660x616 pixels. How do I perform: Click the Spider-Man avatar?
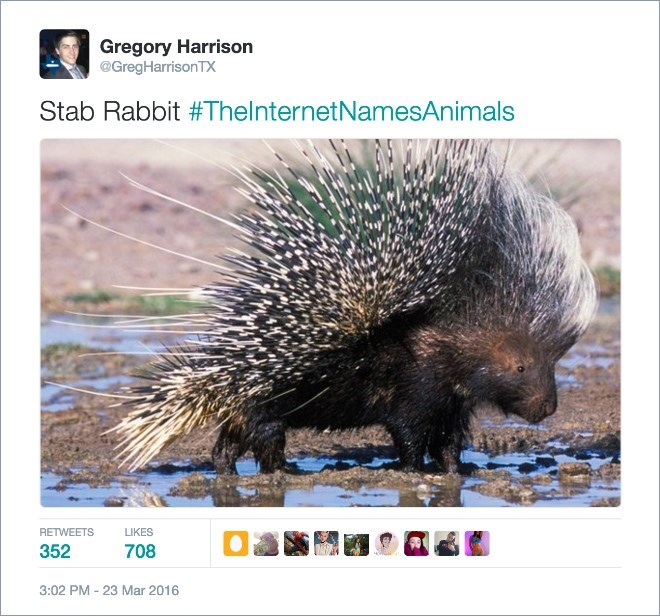tap(296, 544)
